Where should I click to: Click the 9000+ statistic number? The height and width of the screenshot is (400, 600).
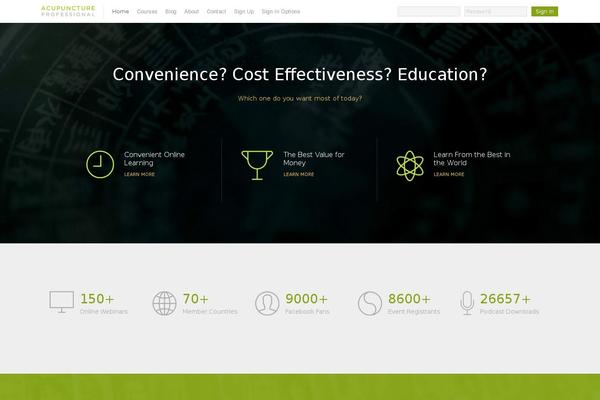point(307,299)
